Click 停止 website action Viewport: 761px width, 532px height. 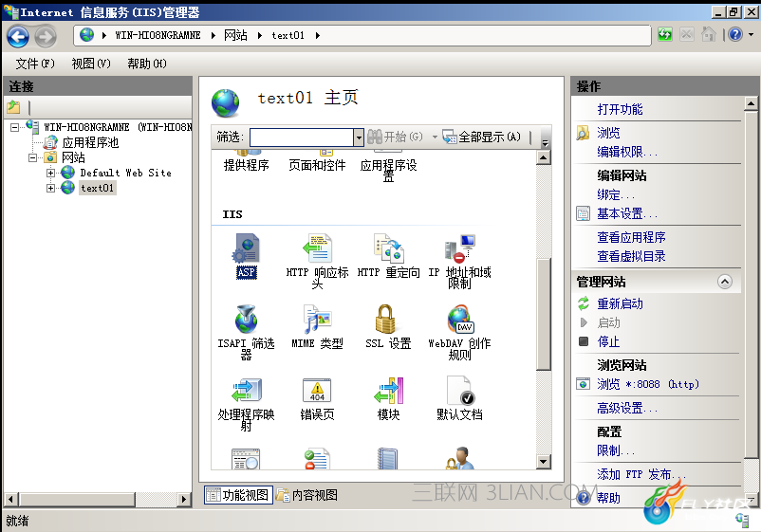click(x=608, y=341)
